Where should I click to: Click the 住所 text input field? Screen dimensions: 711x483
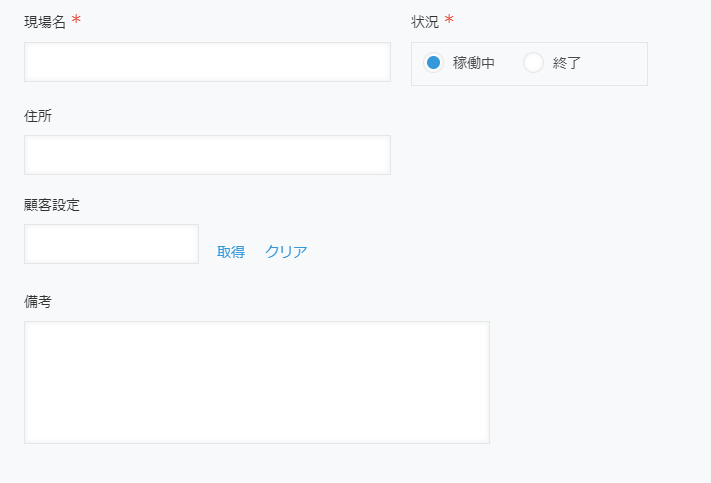[207, 155]
